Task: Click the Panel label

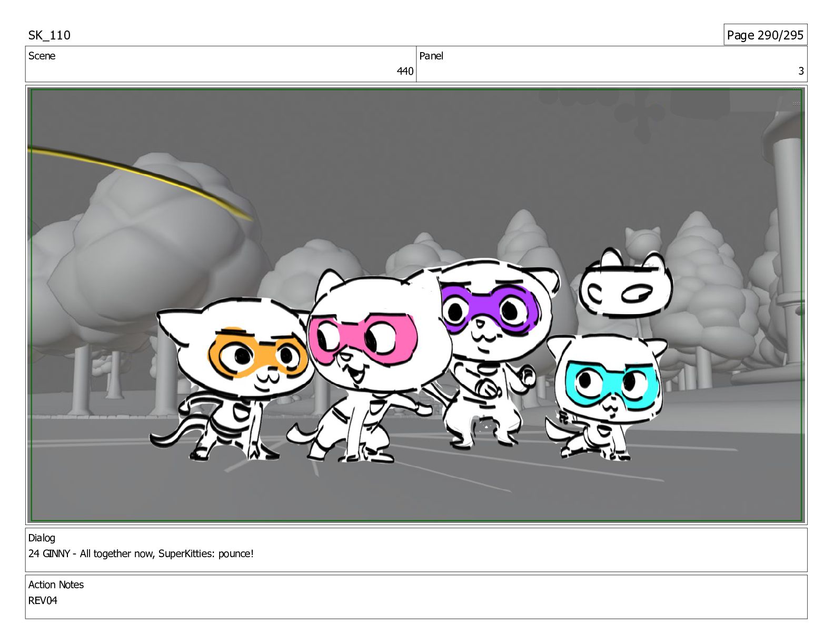Action: point(431,56)
